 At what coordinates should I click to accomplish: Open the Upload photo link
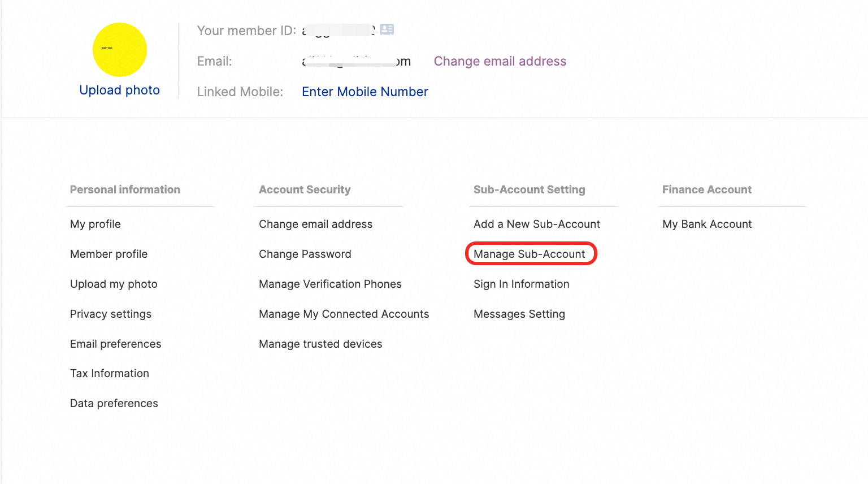(120, 90)
